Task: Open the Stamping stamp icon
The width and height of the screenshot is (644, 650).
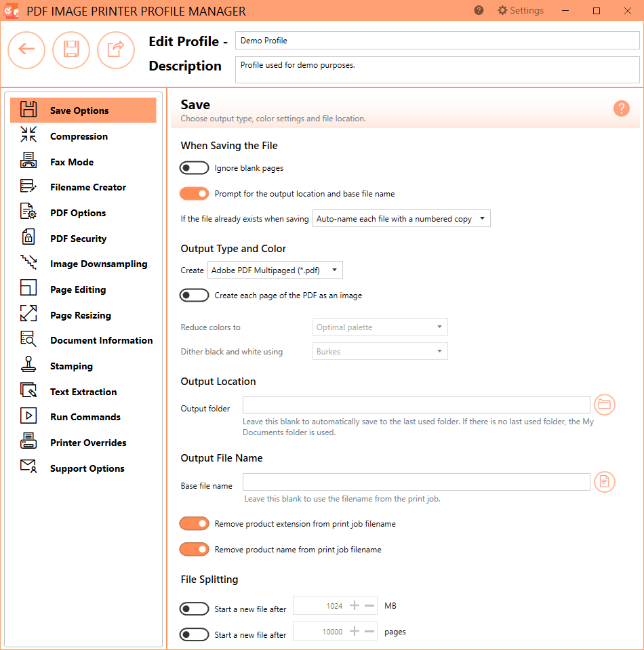Action: pyautogui.click(x=28, y=365)
